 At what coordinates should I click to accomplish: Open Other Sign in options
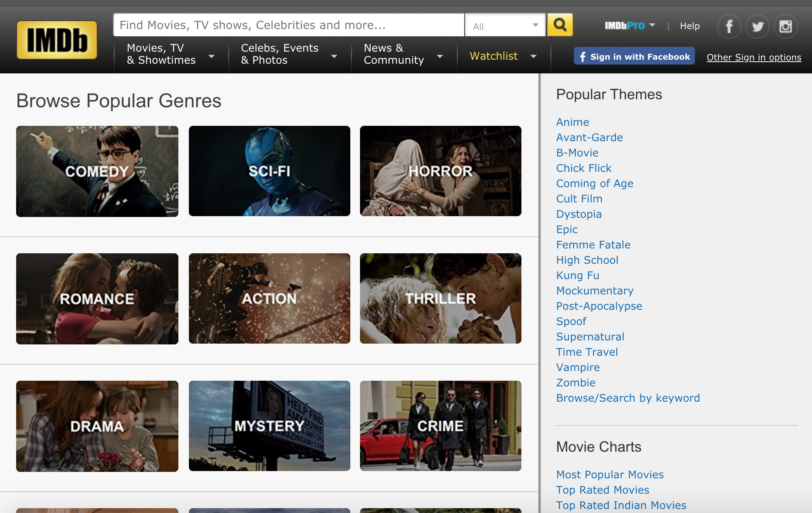coord(754,57)
